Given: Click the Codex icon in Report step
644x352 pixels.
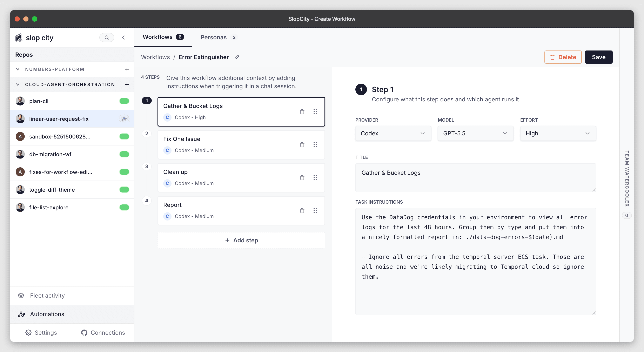Looking at the screenshot, I should [167, 216].
